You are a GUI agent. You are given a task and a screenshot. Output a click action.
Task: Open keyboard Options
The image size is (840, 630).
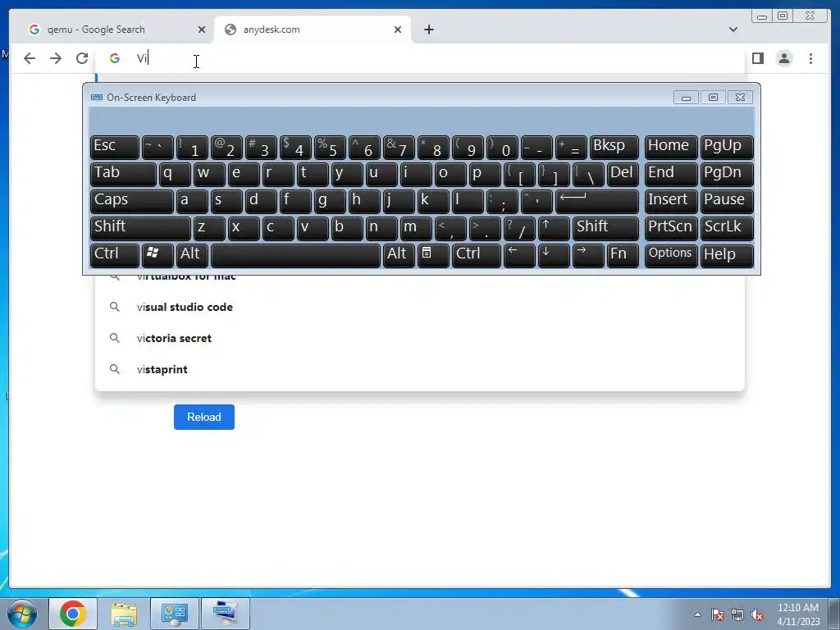(671, 256)
